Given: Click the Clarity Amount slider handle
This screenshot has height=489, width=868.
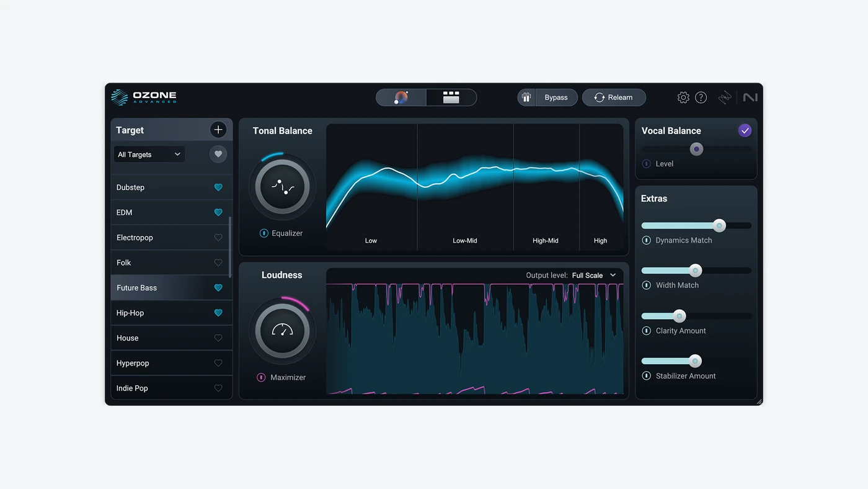Looking at the screenshot, I should tap(680, 316).
